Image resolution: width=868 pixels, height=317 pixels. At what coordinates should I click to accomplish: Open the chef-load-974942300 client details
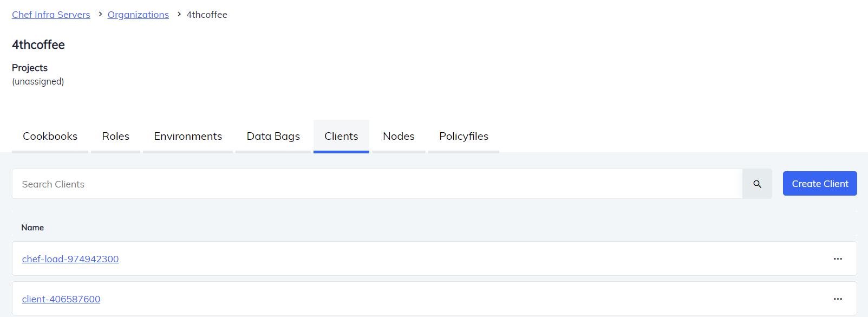pyautogui.click(x=70, y=258)
